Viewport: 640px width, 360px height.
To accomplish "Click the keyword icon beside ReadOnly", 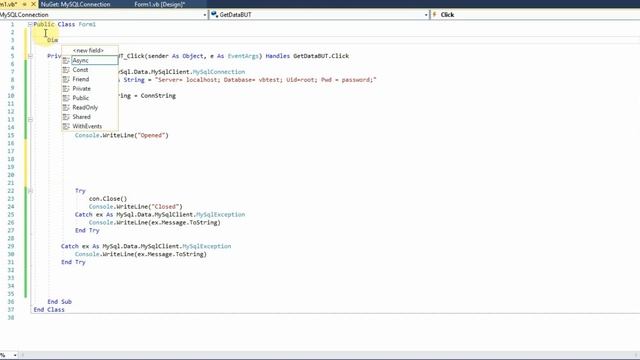I will [66, 107].
